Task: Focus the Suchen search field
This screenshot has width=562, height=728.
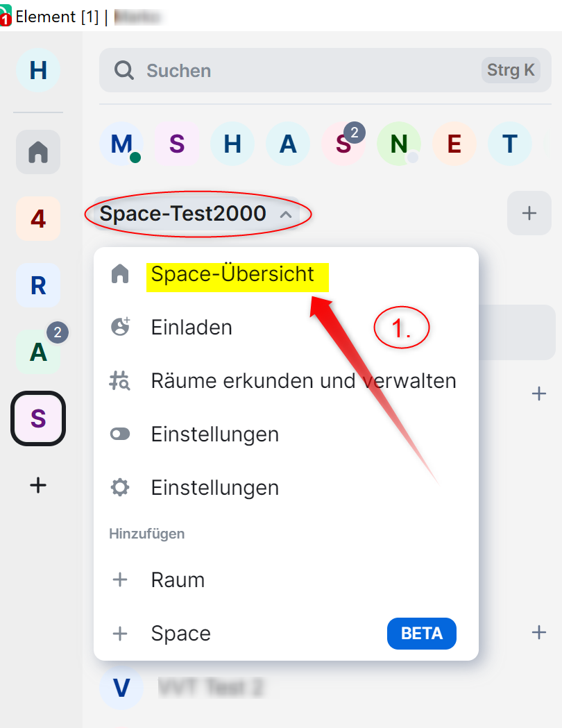Action: click(x=325, y=70)
